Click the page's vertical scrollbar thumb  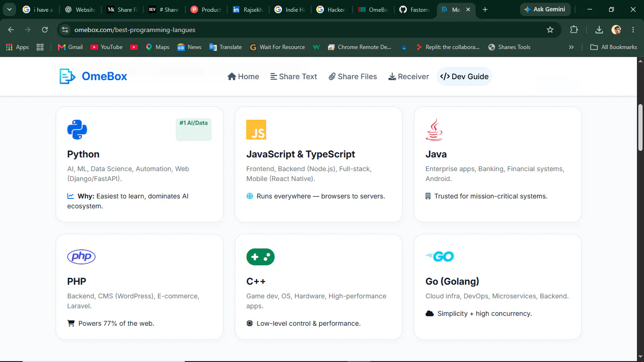(640, 127)
